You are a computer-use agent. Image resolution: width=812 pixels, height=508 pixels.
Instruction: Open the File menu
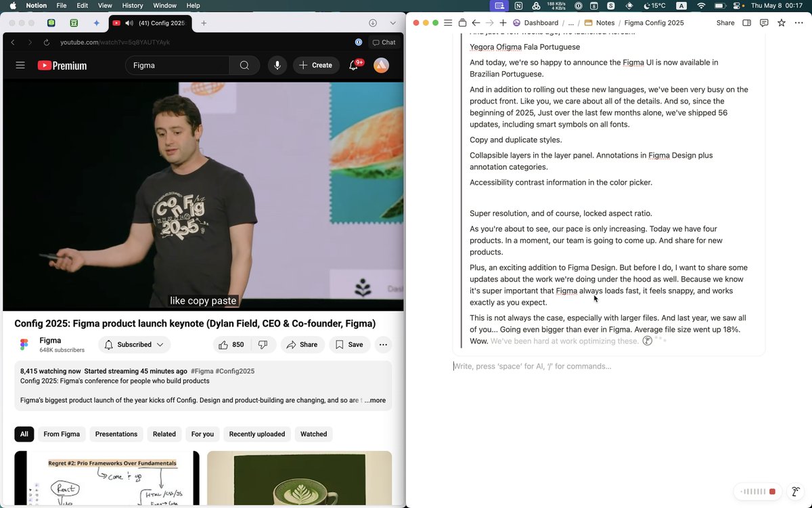pyautogui.click(x=62, y=5)
